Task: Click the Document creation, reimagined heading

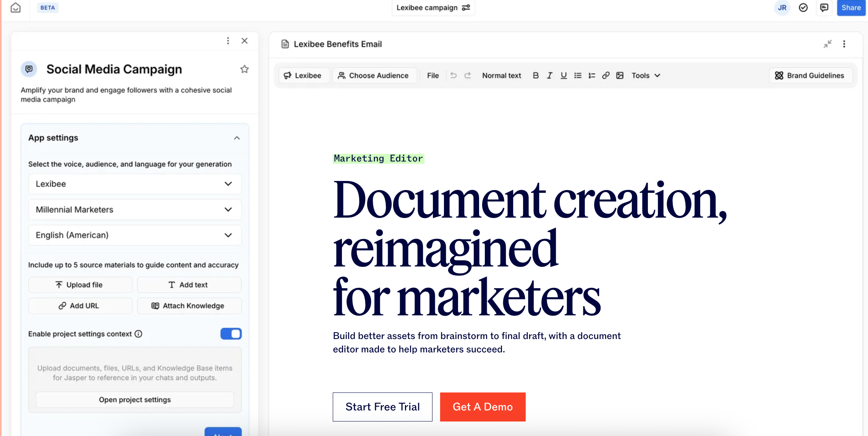Action: click(530, 248)
